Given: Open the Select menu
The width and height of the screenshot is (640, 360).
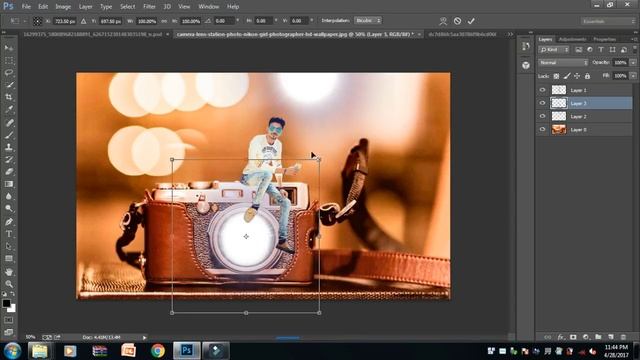Looking at the screenshot, I should click(127, 7).
